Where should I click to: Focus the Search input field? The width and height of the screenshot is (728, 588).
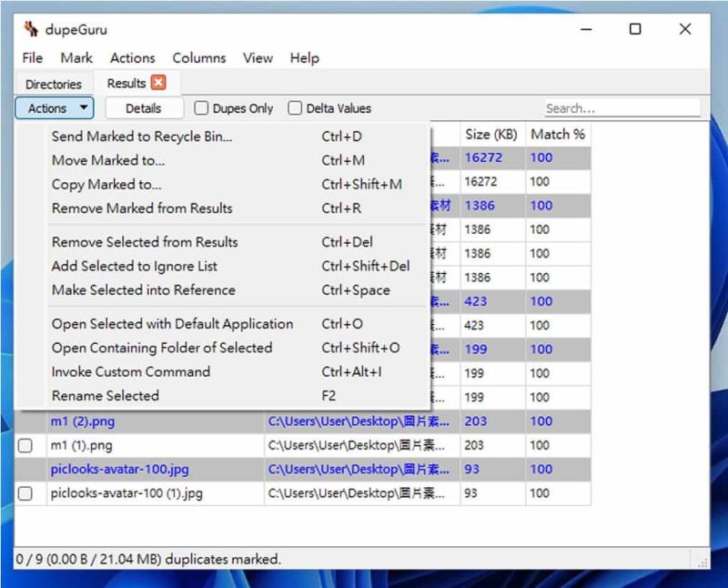[622, 108]
